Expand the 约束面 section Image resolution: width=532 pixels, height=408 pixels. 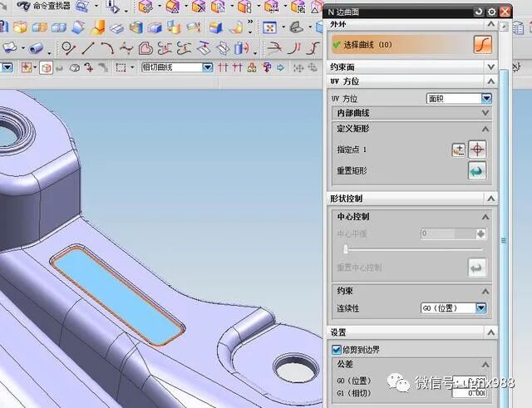click(x=490, y=67)
